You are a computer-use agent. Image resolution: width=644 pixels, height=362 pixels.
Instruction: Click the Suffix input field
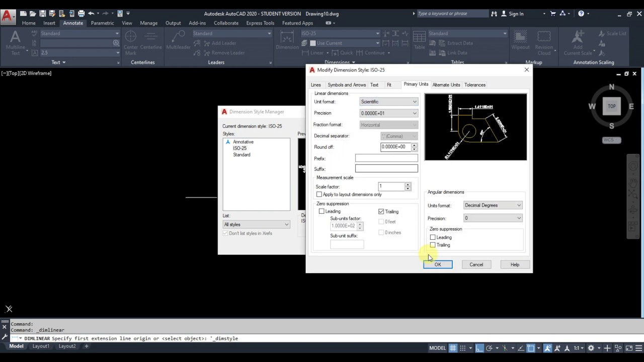[386, 169]
